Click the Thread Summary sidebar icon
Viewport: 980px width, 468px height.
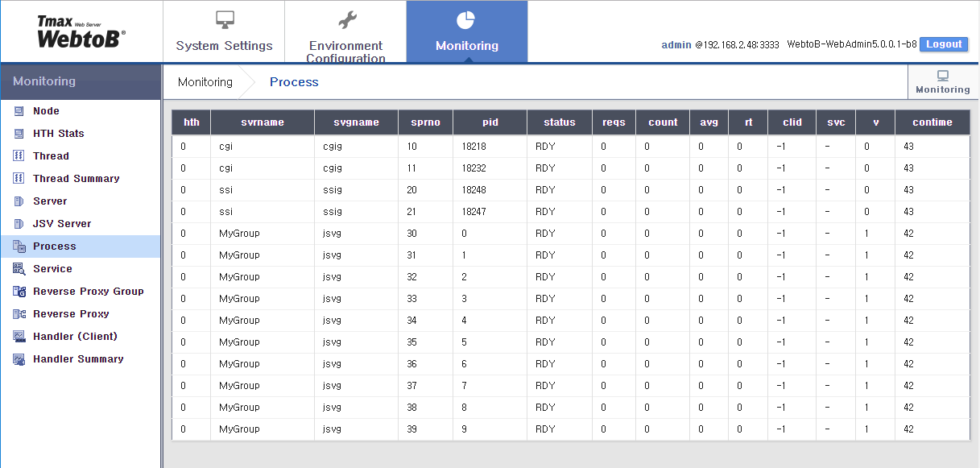click(19, 179)
